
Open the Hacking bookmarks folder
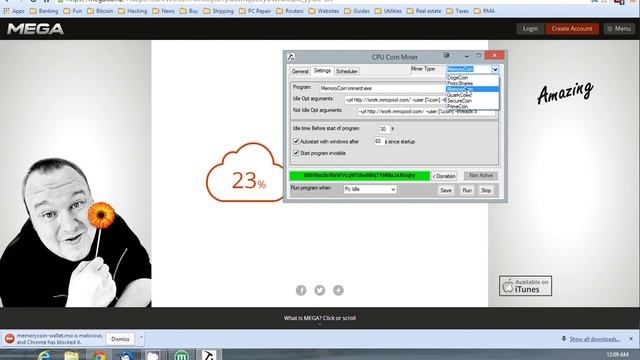pos(133,11)
